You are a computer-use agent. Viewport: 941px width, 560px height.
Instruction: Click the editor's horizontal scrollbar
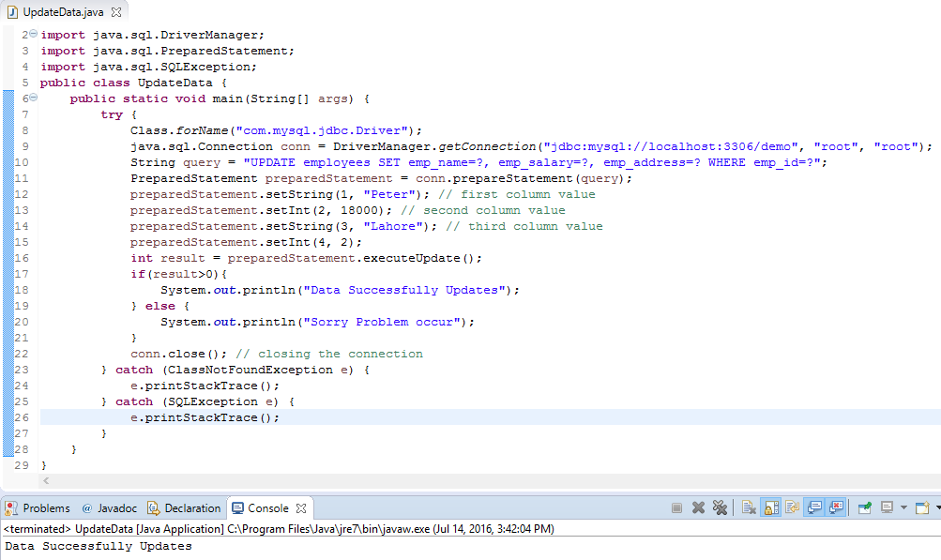(375, 480)
